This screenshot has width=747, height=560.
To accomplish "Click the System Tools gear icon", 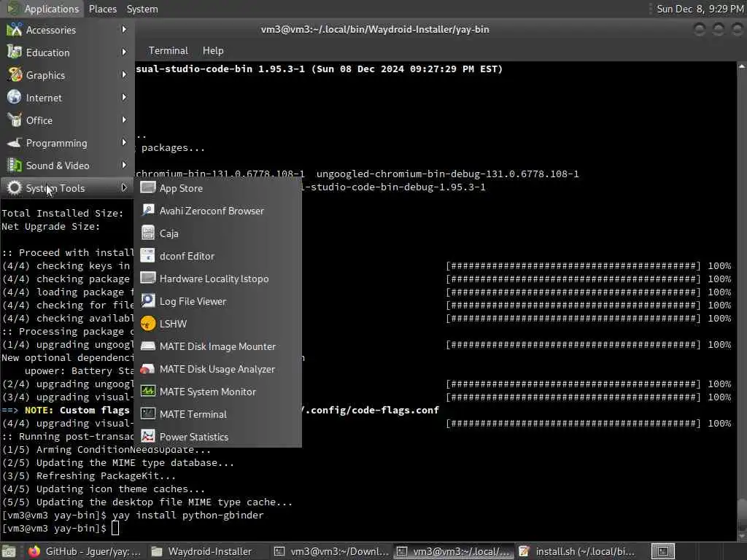I will point(15,187).
